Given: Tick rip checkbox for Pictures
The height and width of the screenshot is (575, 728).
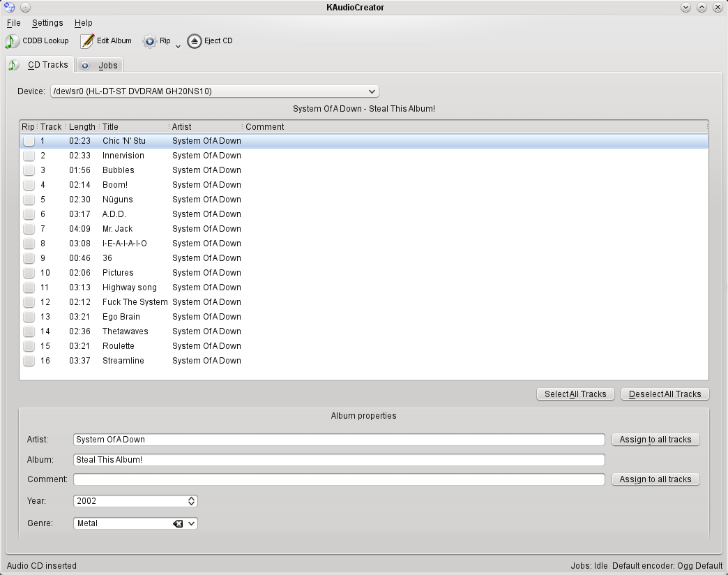Looking at the screenshot, I should 29,273.
